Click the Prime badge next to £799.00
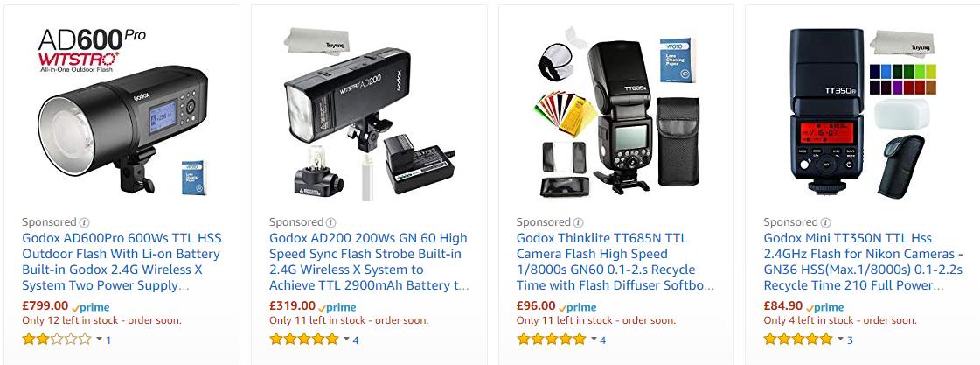The width and height of the screenshot is (980, 365). click(91, 306)
